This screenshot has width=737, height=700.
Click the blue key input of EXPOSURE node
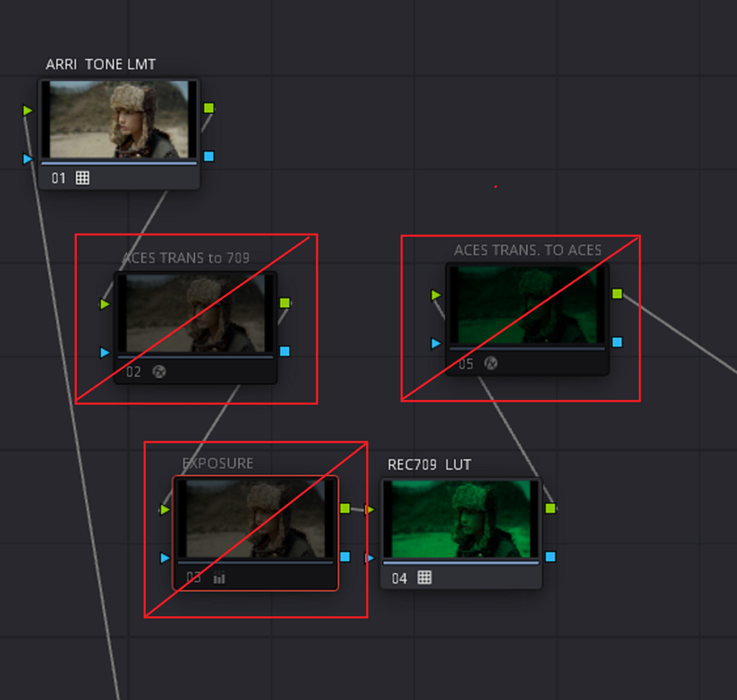[165, 557]
